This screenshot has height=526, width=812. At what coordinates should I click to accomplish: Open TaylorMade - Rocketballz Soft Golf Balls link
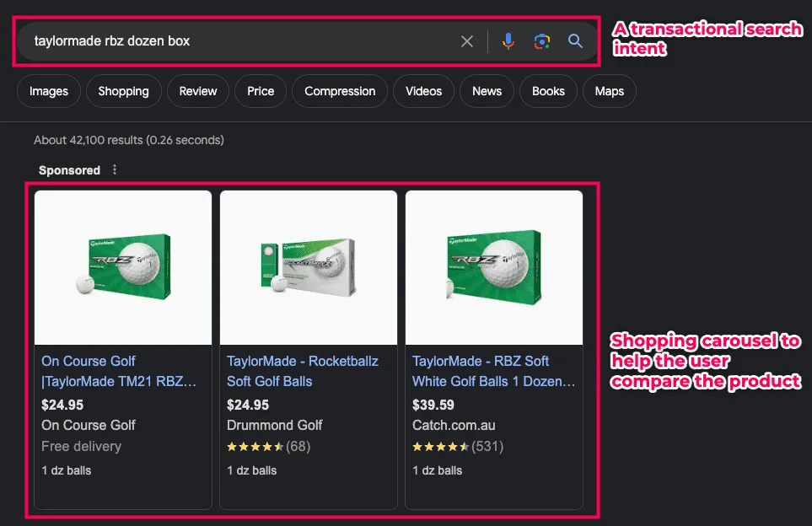click(x=303, y=371)
